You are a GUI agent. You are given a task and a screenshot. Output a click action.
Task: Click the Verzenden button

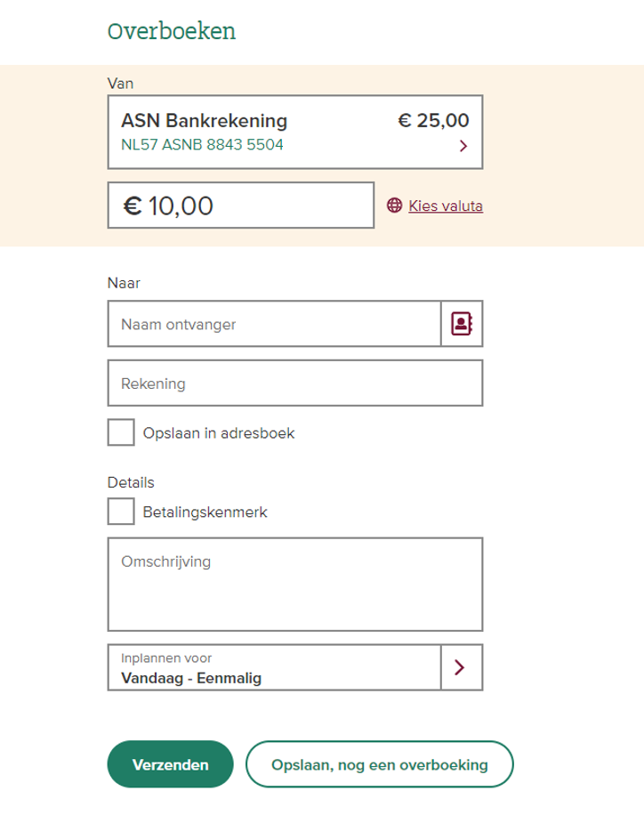[x=170, y=764]
